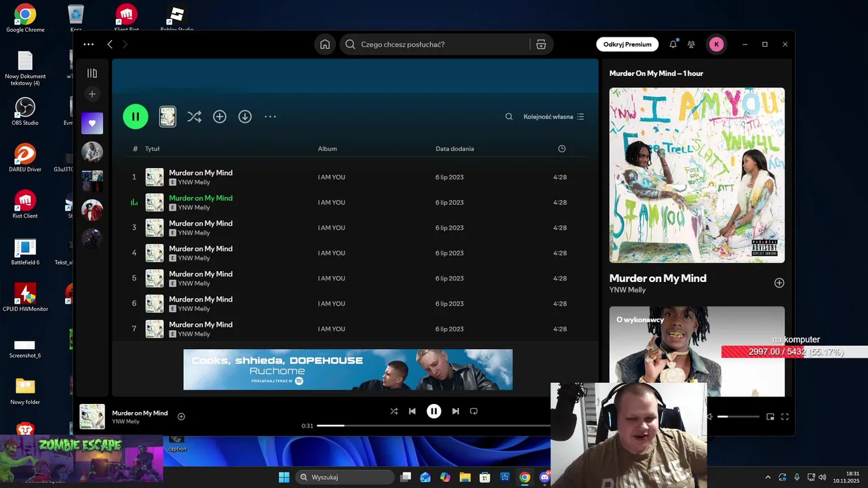The height and width of the screenshot is (488, 868).
Task: Open the DAREU Driver desktop icon
Action: [25, 157]
